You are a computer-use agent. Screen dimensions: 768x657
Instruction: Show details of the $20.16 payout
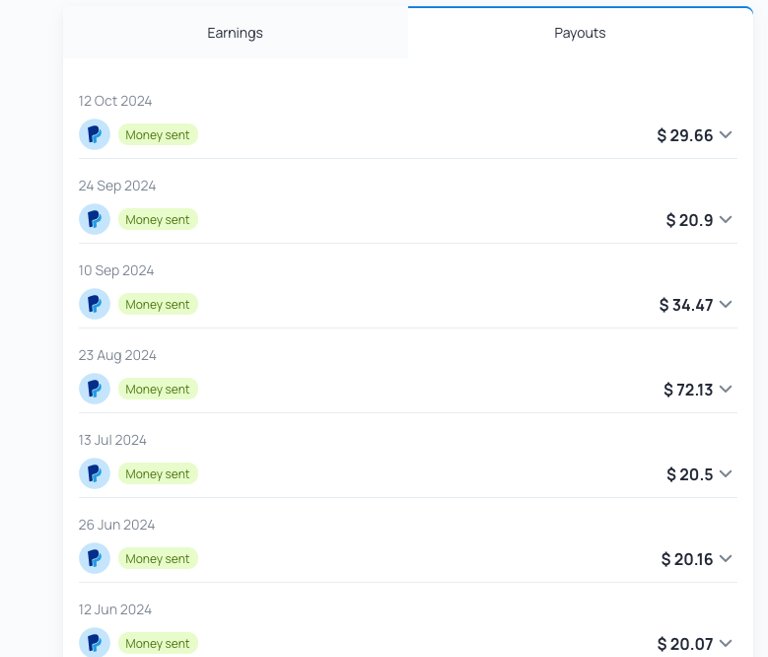[726, 559]
